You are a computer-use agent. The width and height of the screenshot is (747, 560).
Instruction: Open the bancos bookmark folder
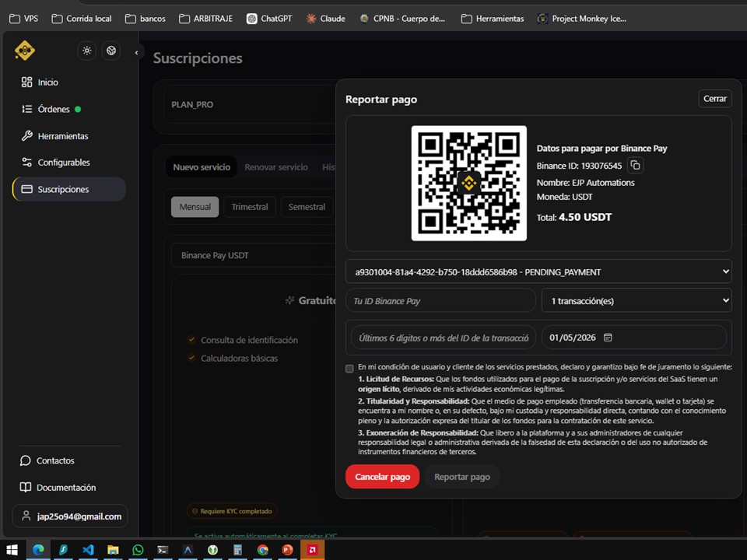pyautogui.click(x=146, y=19)
